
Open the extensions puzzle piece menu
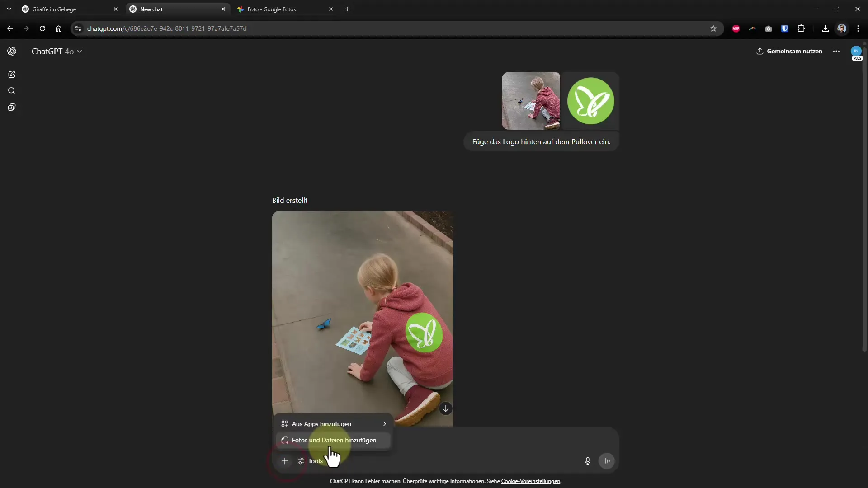[802, 28]
